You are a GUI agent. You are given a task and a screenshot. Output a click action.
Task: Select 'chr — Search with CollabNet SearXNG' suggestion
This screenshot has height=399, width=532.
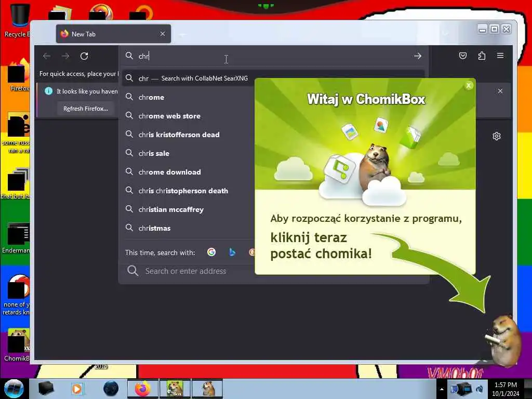189,78
